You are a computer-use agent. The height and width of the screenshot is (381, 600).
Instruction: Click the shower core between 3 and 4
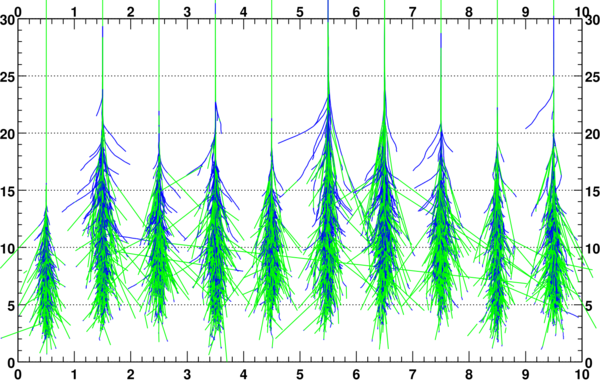point(215,245)
